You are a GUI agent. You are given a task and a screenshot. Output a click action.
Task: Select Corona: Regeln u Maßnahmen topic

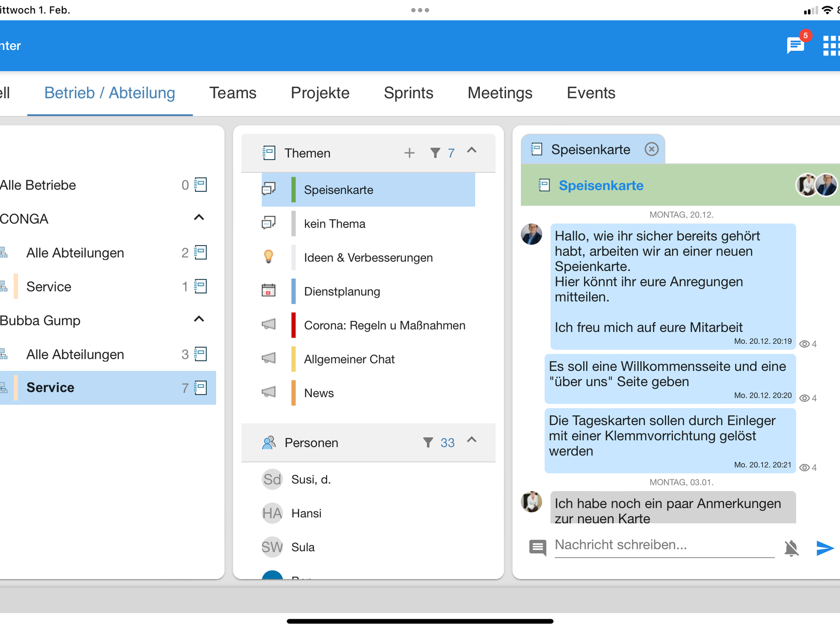pos(368,325)
